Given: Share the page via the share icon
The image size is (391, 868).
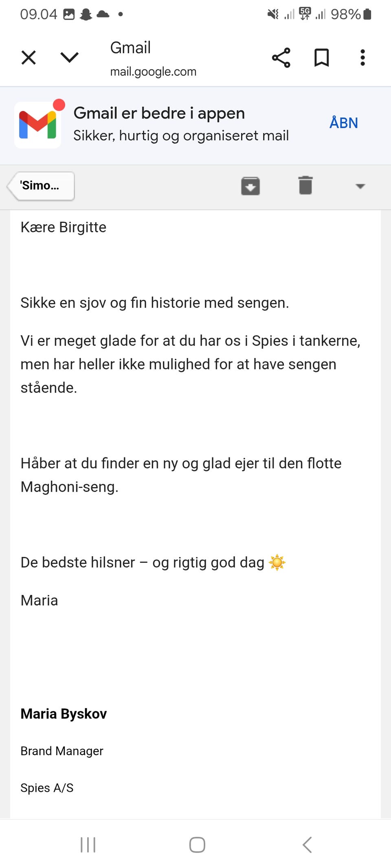Looking at the screenshot, I should coord(281,57).
